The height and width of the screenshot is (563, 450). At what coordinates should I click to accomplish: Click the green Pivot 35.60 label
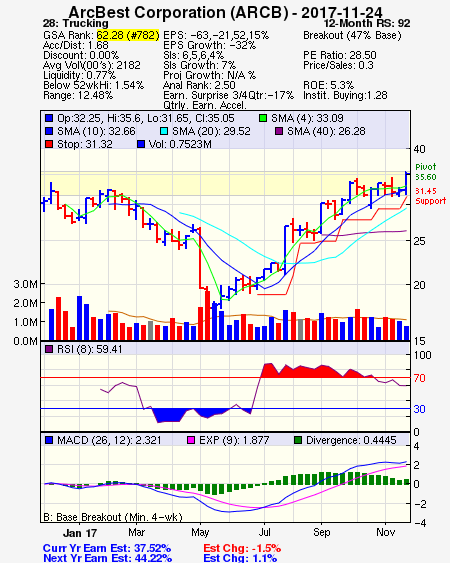point(426,172)
